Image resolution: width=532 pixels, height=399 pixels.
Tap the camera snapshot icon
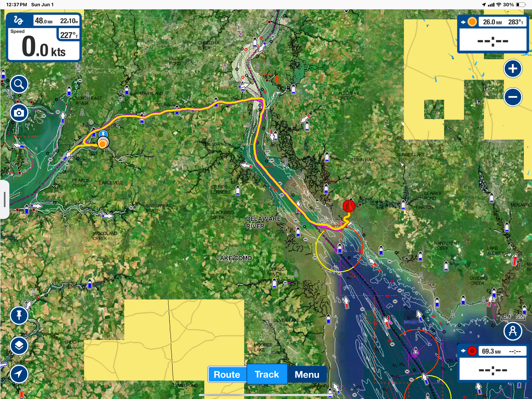(19, 113)
